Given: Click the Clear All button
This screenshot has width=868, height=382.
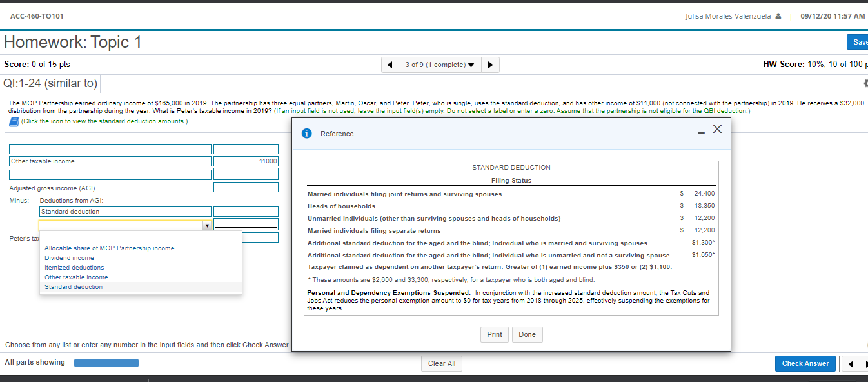Looking at the screenshot, I should [442, 363].
